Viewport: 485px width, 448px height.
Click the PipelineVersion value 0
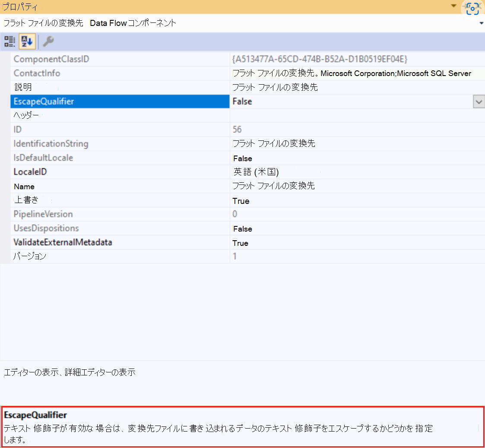235,214
